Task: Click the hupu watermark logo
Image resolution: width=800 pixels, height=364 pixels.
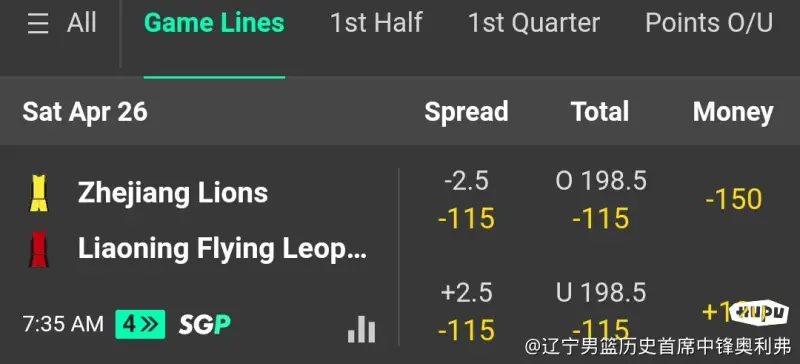Action: coord(759,313)
